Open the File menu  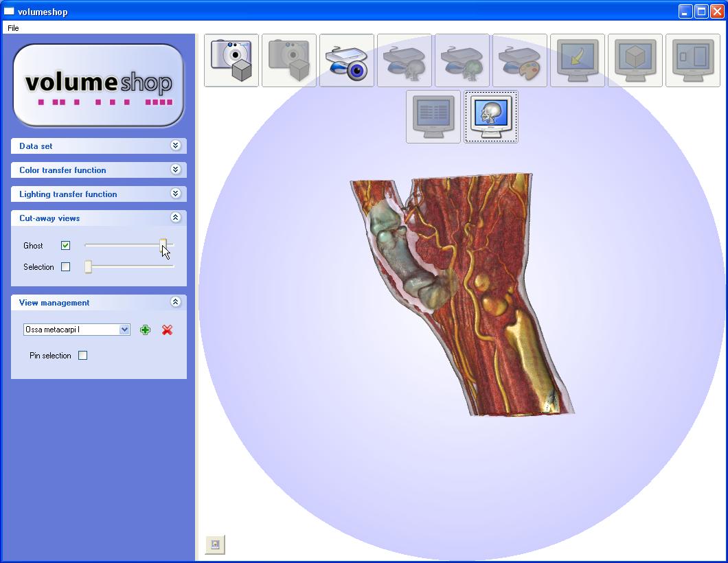point(13,28)
